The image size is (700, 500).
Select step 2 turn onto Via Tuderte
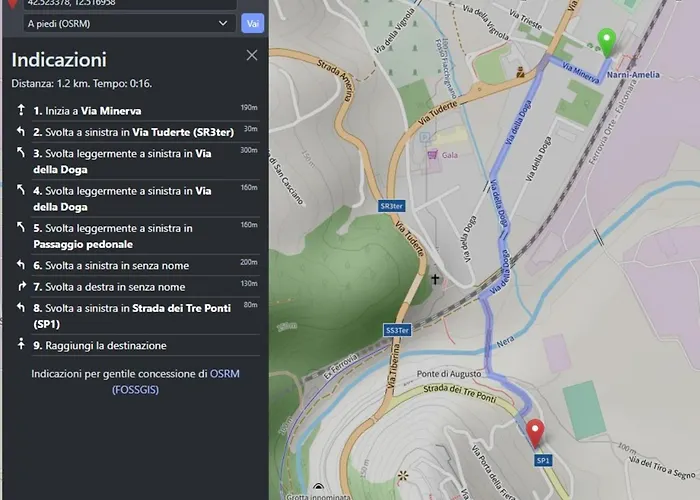click(x=135, y=131)
